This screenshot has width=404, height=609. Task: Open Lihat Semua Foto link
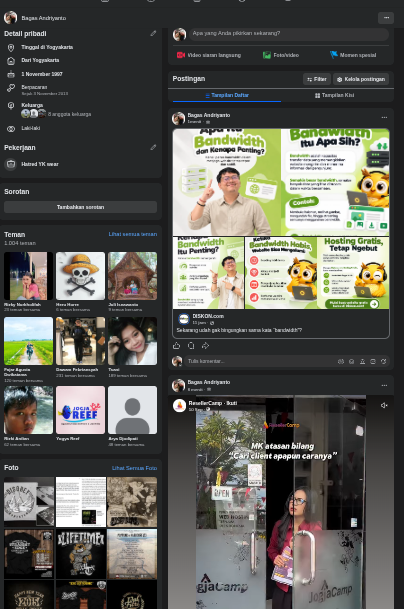tap(134, 468)
